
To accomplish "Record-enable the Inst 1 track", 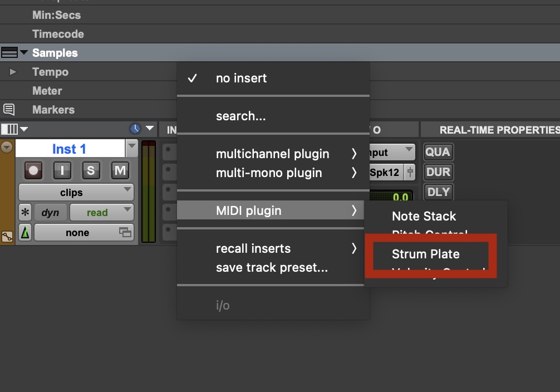I will pyautogui.click(x=33, y=171).
